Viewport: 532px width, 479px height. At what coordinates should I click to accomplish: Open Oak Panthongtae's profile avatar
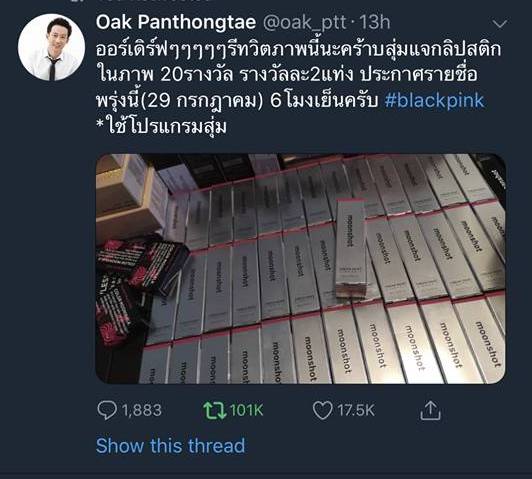[x=52, y=47]
